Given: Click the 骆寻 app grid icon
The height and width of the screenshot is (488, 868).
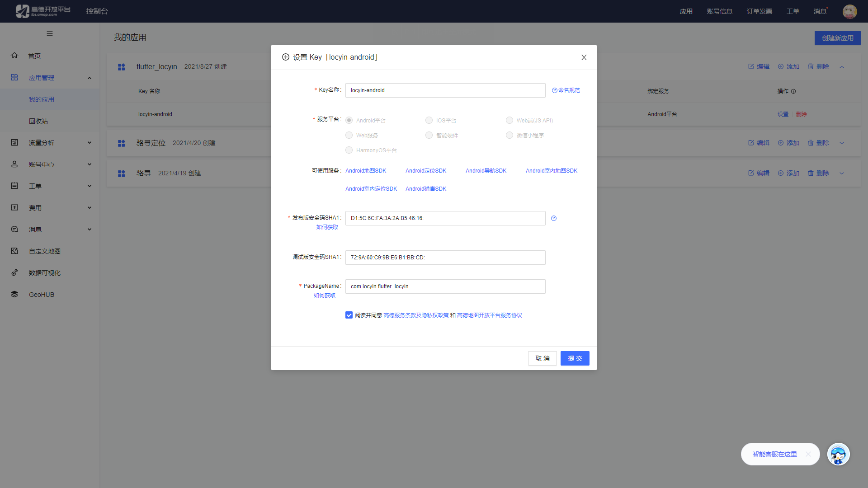Looking at the screenshot, I should [121, 174].
